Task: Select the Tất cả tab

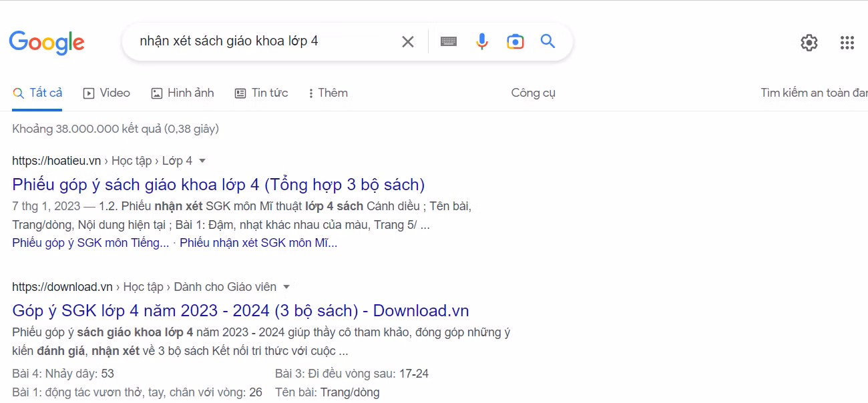Action: point(37,93)
